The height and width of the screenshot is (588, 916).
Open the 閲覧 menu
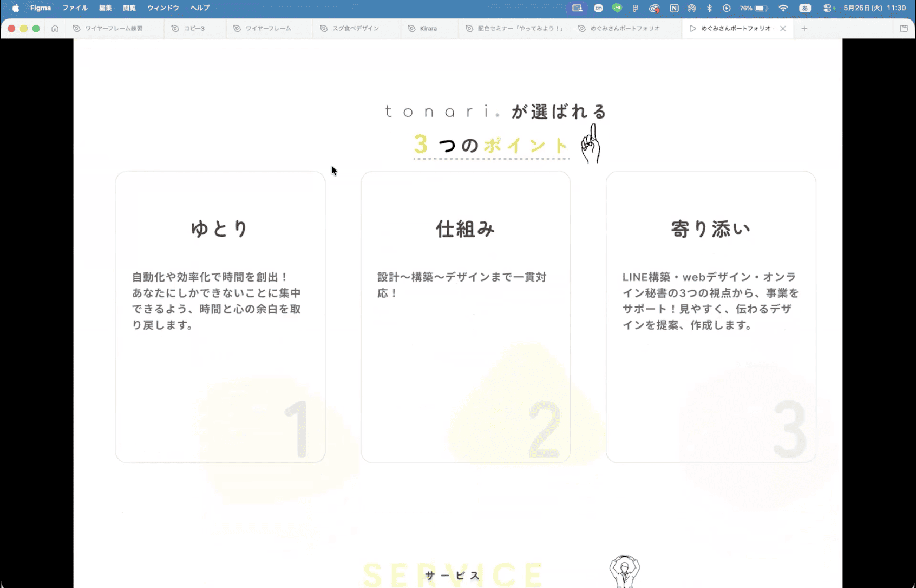[129, 8]
